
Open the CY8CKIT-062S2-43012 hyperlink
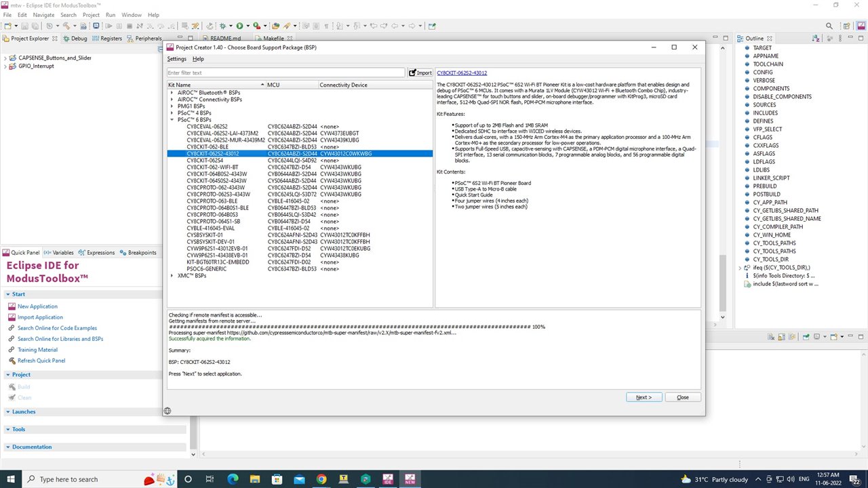point(462,73)
